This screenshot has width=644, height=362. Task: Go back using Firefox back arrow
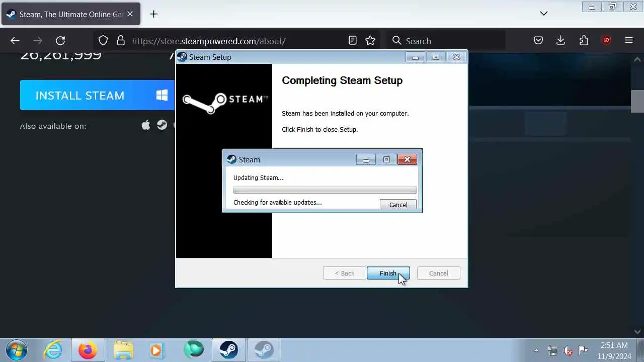[x=15, y=41]
